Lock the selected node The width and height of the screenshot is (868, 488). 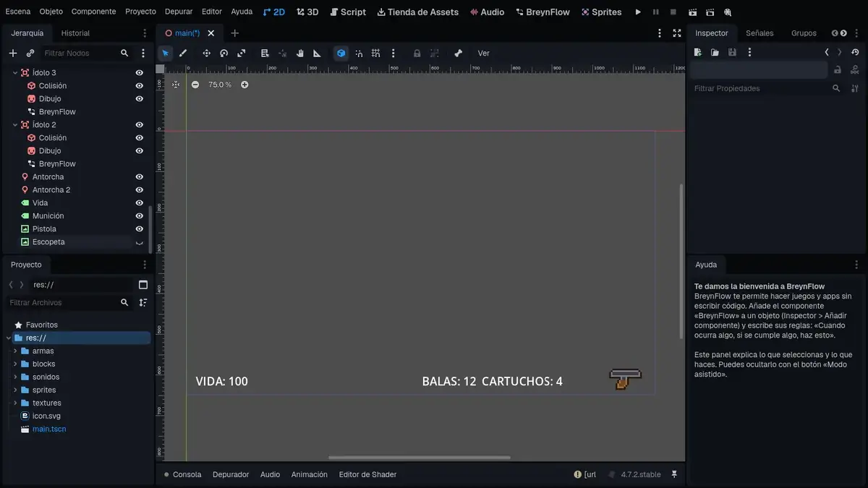[x=417, y=53]
